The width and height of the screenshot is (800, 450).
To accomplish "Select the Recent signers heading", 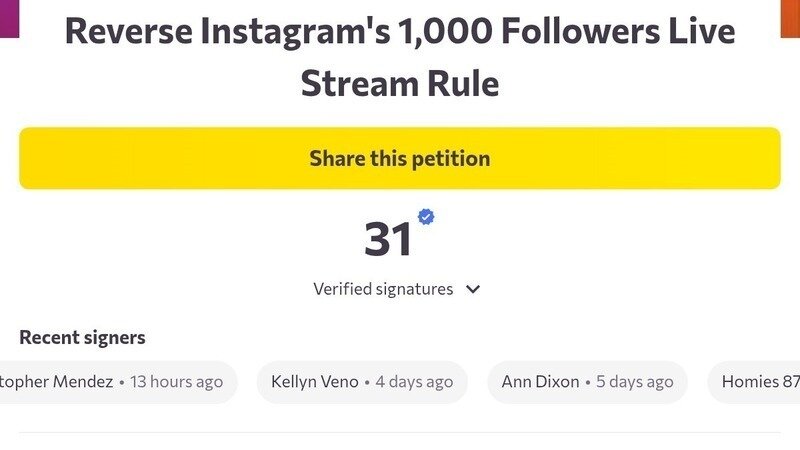I will point(82,337).
